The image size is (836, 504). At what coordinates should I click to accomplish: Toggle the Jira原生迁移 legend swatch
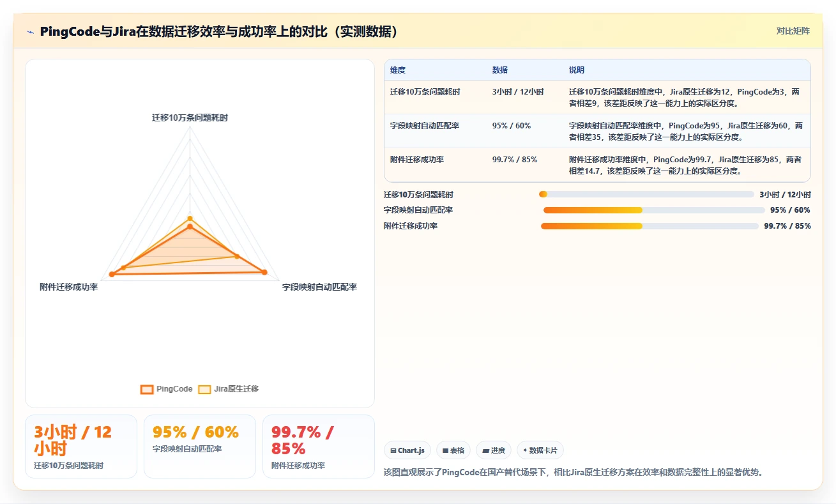(204, 389)
